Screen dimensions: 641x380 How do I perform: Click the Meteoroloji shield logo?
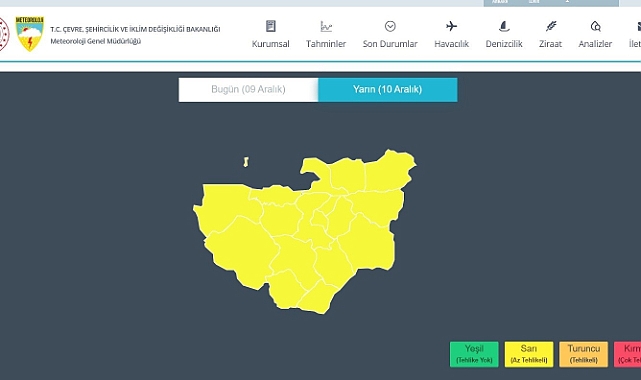29,34
